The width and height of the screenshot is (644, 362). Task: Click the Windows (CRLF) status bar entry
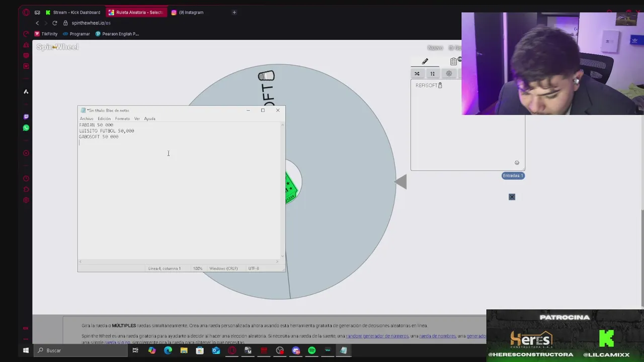tap(223, 268)
